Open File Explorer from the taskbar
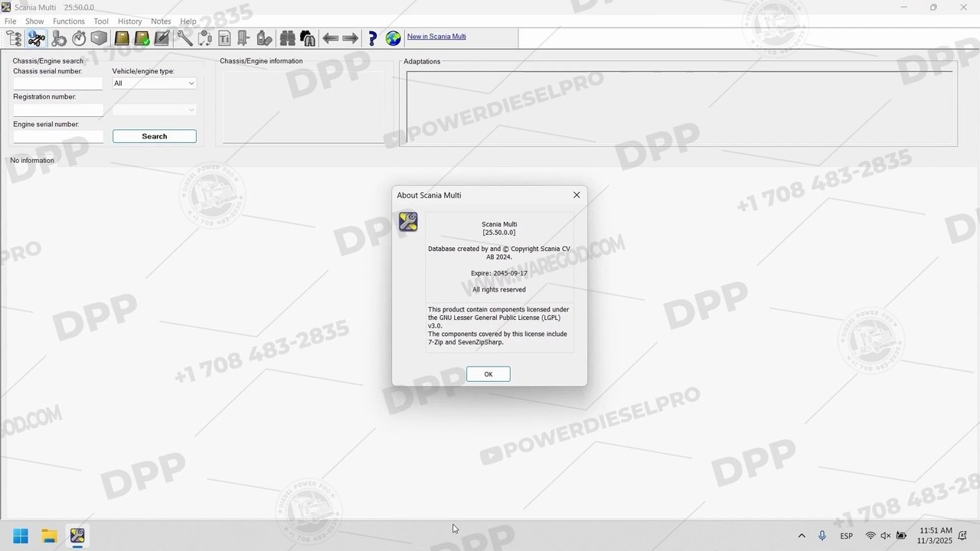This screenshot has width=980, height=551. (x=49, y=536)
